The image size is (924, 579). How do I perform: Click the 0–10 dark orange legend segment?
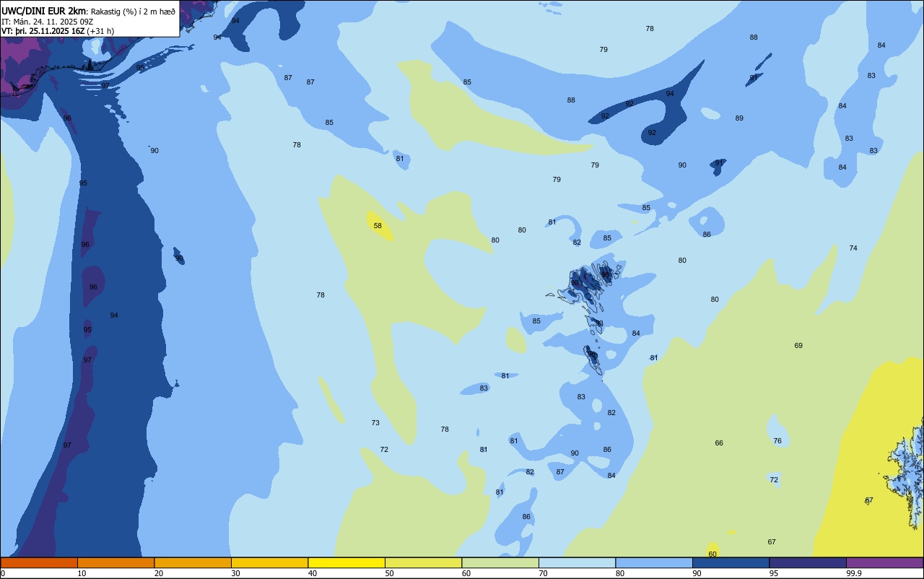point(39,562)
